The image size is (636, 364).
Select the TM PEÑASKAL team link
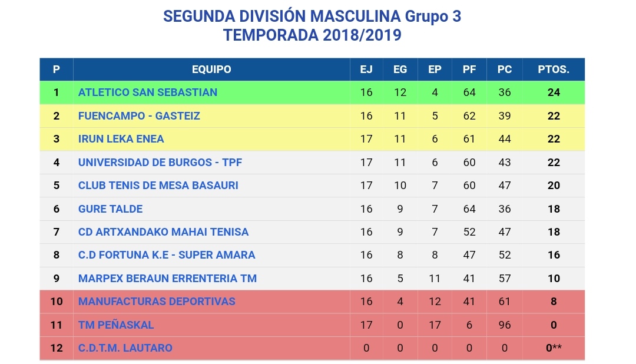tap(116, 325)
